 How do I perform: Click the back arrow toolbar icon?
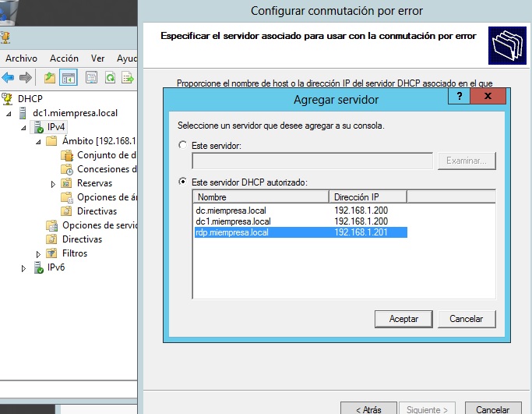pos(9,77)
